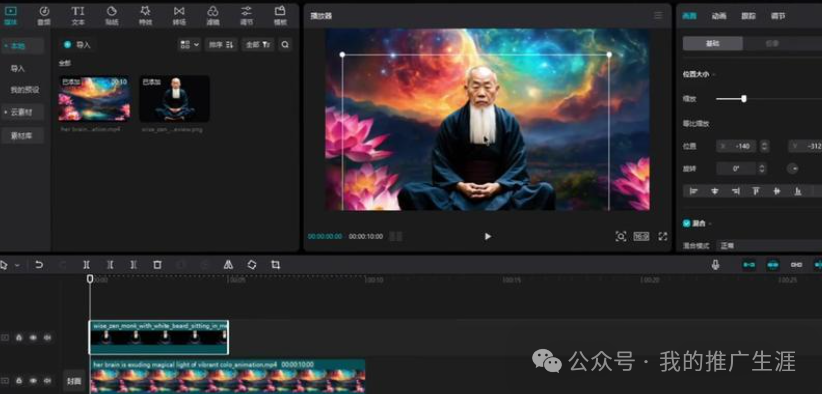Select Import (导入) in the left sidebar
This screenshot has height=394, width=822.
coord(18,69)
